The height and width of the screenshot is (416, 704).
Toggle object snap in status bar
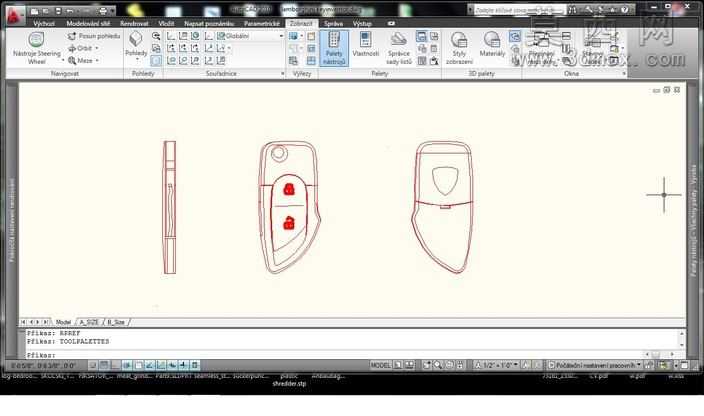pyautogui.click(x=138, y=365)
